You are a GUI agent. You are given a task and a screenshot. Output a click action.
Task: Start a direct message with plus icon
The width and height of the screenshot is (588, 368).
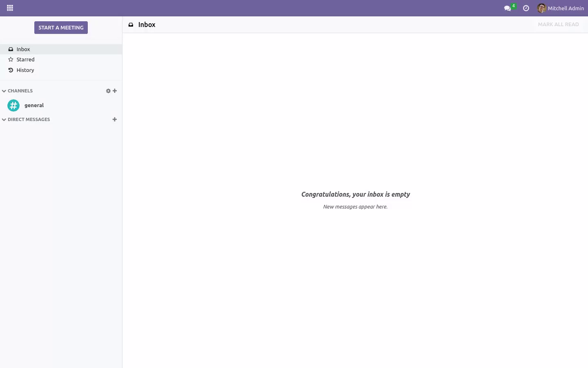click(x=115, y=119)
